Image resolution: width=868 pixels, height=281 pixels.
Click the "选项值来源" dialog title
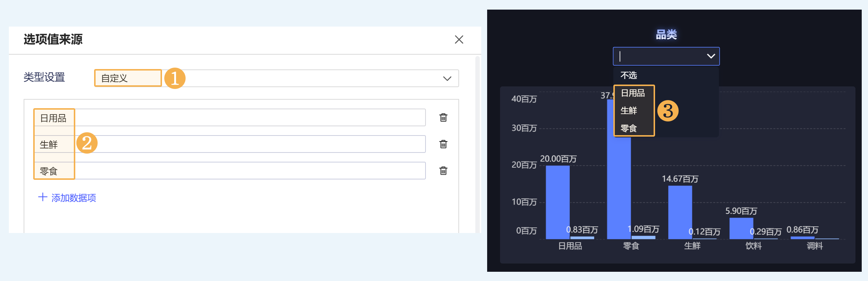click(x=53, y=39)
